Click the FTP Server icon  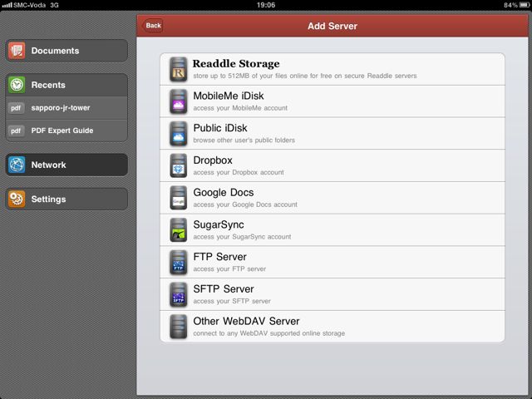[179, 263]
